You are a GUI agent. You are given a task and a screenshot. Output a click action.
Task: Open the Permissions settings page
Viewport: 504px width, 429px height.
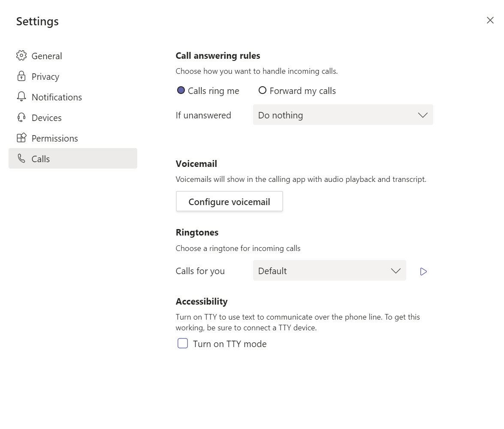[54, 139]
